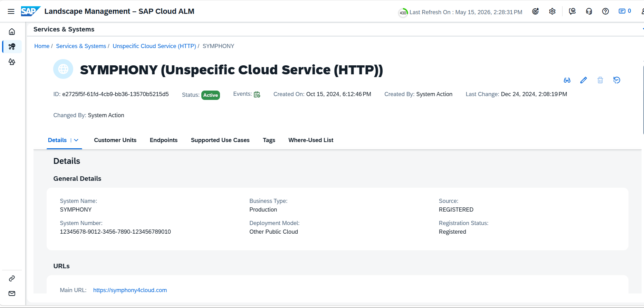Click the Business Type value Production
This screenshot has height=308, width=644.
(263, 209)
